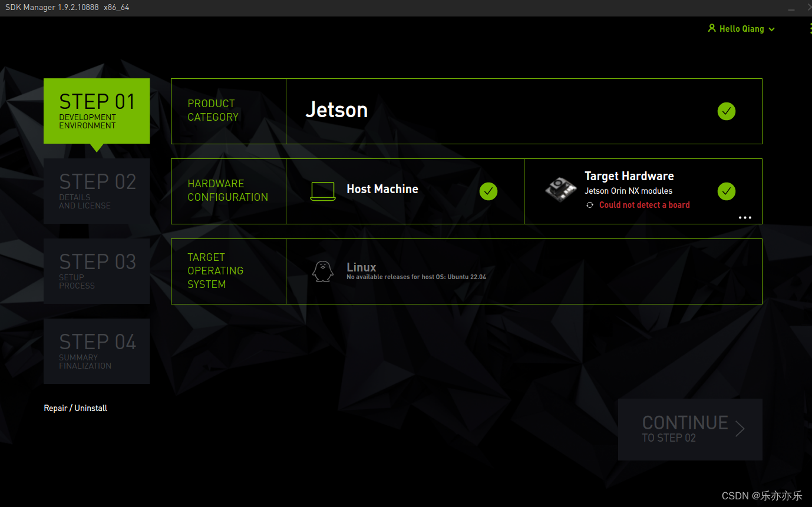812x507 pixels.
Task: Click the PRODUCT CATEGORY label
Action: point(213,110)
